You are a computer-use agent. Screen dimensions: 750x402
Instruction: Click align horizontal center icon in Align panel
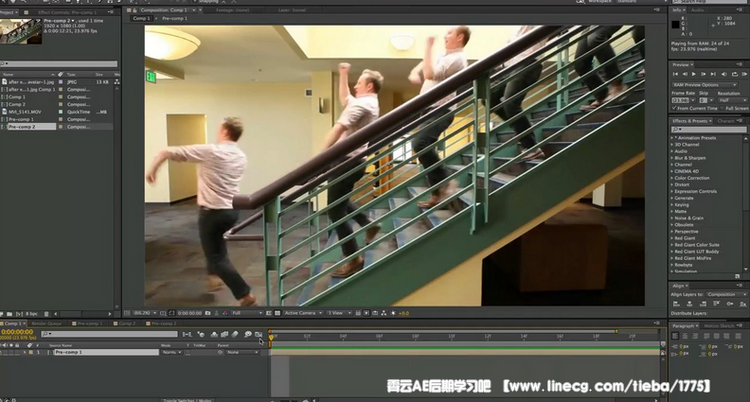[690, 303]
